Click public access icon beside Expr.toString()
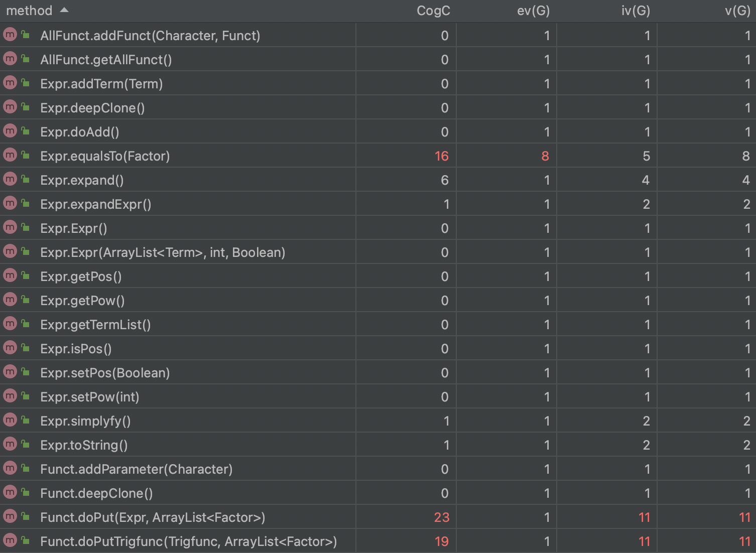756x553 pixels. tap(25, 444)
